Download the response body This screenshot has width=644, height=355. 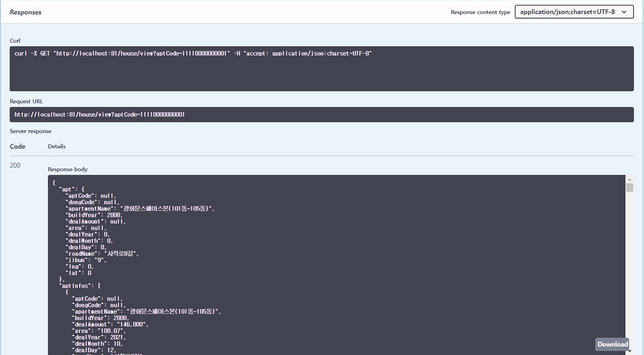point(612,344)
